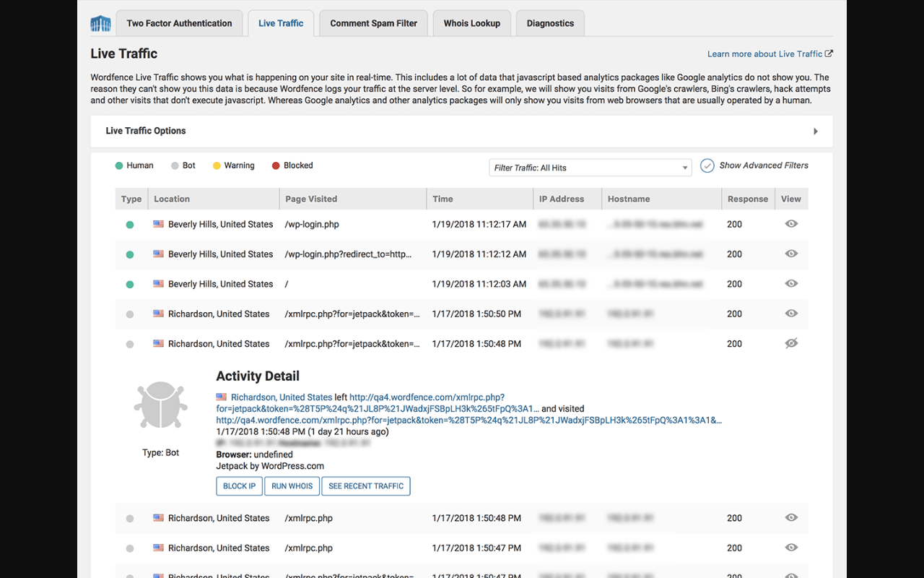
Task: Open the URL link following the word 'left'
Action: pyautogui.click(x=378, y=403)
